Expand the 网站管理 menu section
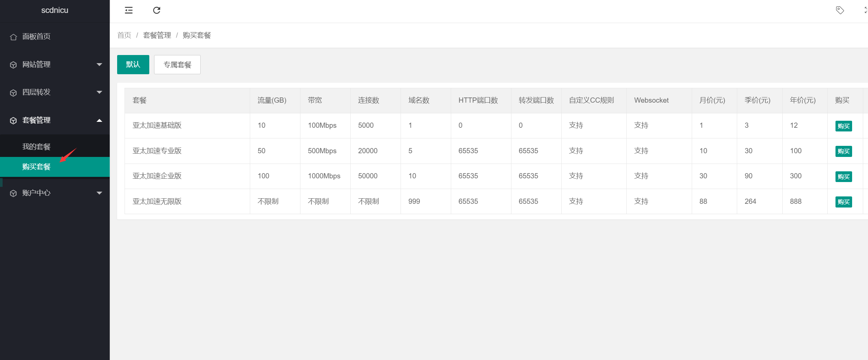Image resolution: width=868 pixels, height=360 pixels. coord(55,64)
